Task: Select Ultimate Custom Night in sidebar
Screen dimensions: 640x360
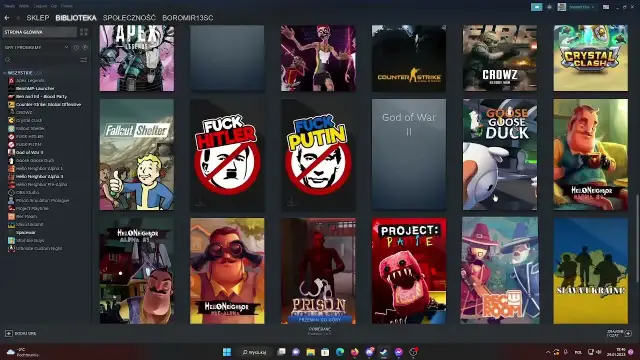Action: click(39, 248)
